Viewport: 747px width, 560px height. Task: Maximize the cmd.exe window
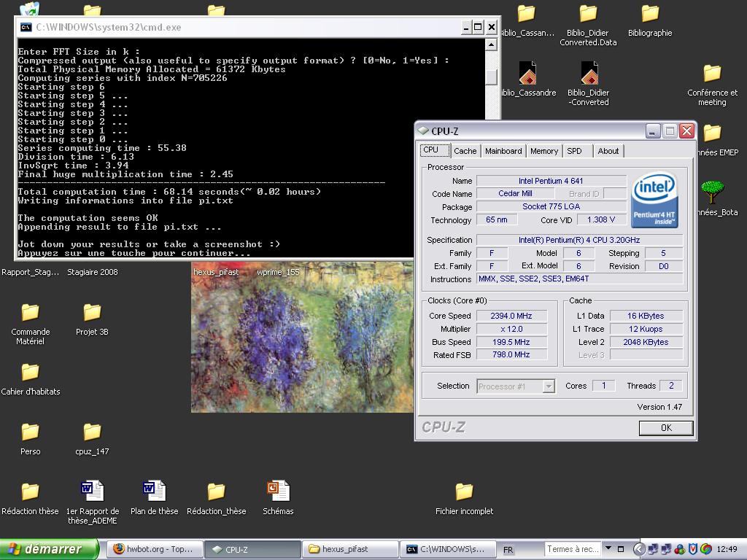click(479, 27)
